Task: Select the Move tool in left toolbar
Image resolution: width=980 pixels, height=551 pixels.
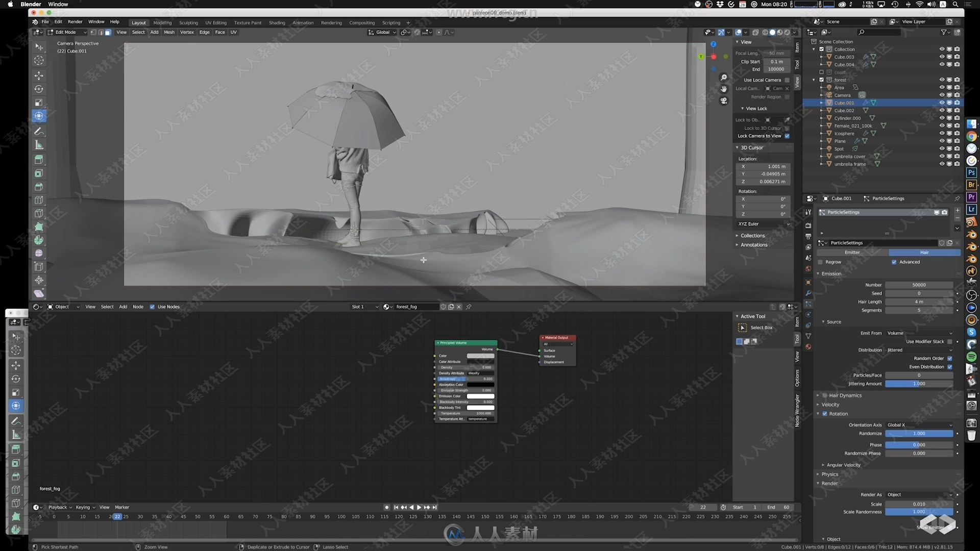Action: point(39,74)
